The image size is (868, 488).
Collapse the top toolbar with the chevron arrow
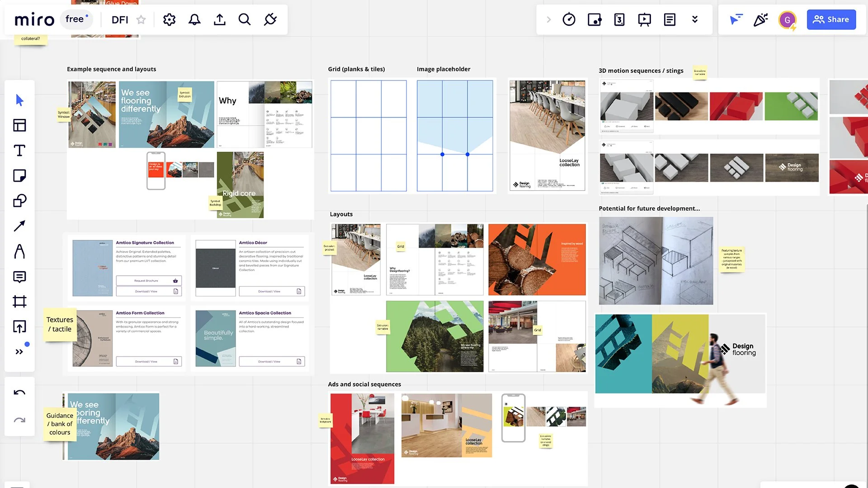548,19
